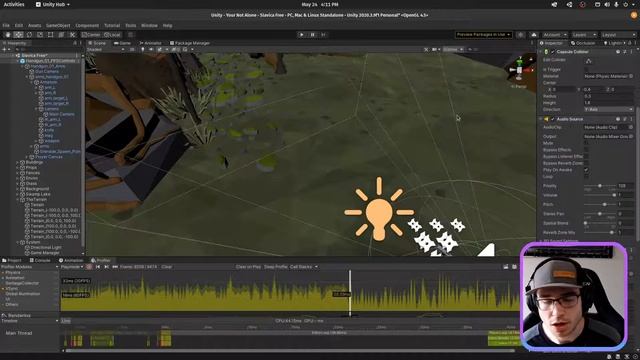Toggle Local handle rotation button
Viewport: 640px width, 360px height.
coord(112,35)
